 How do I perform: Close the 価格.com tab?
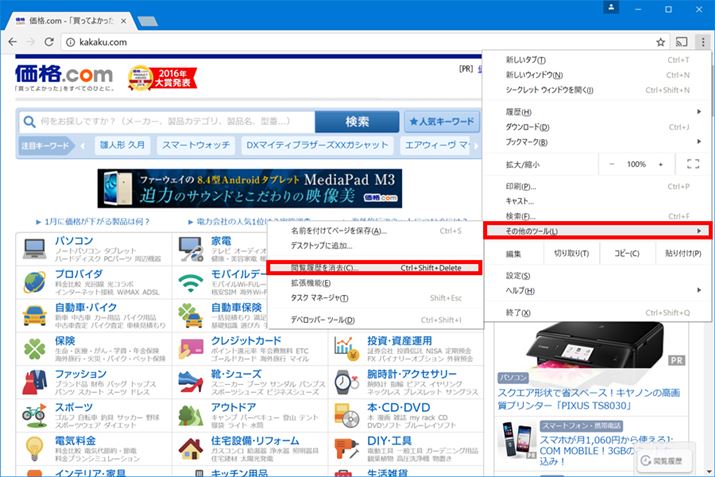tap(124, 21)
